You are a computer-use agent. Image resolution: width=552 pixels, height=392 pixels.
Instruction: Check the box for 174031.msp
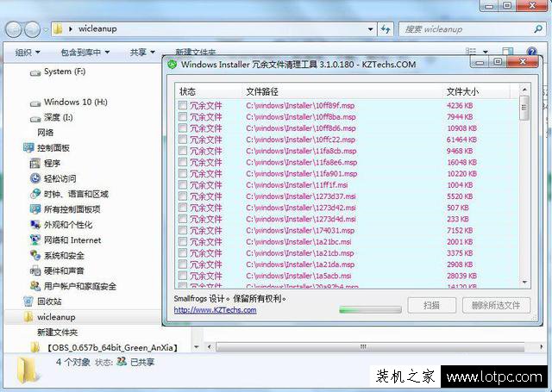[182, 230]
